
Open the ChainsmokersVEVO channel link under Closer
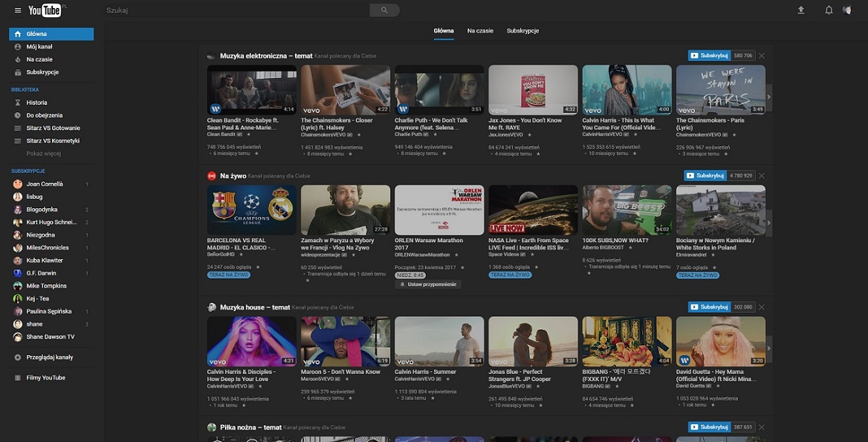tap(323, 135)
